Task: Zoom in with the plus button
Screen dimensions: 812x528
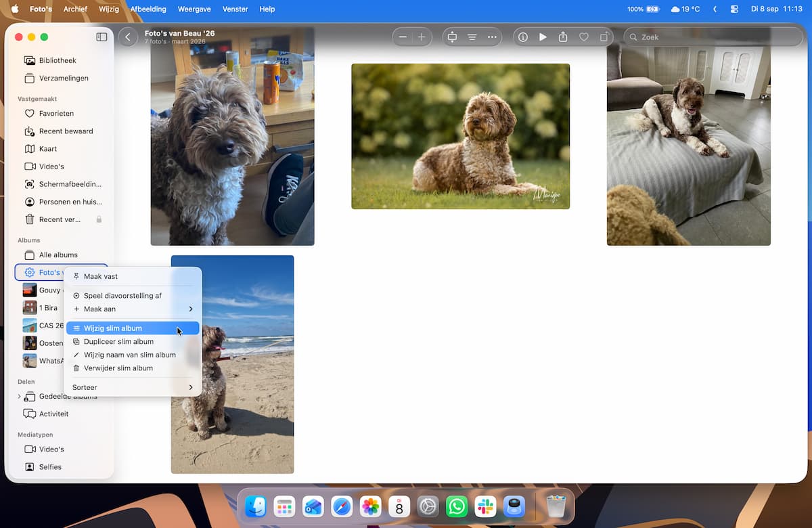Action: click(422, 37)
